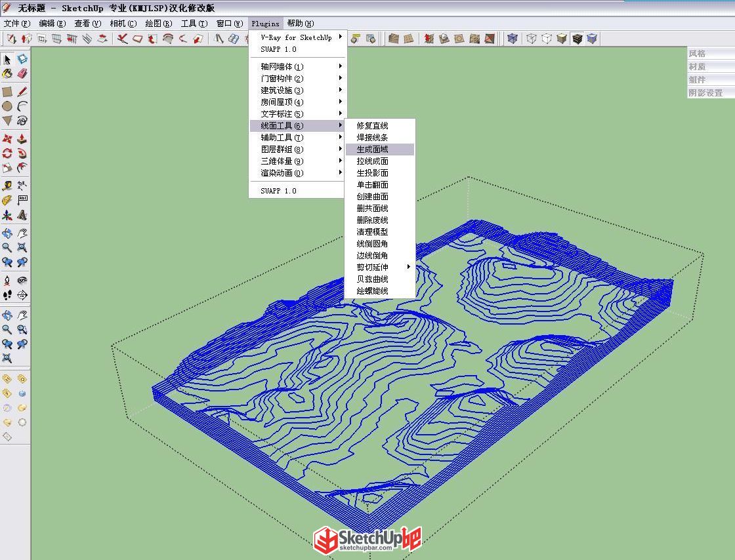Open the 编辑(E) menu

pyautogui.click(x=52, y=24)
